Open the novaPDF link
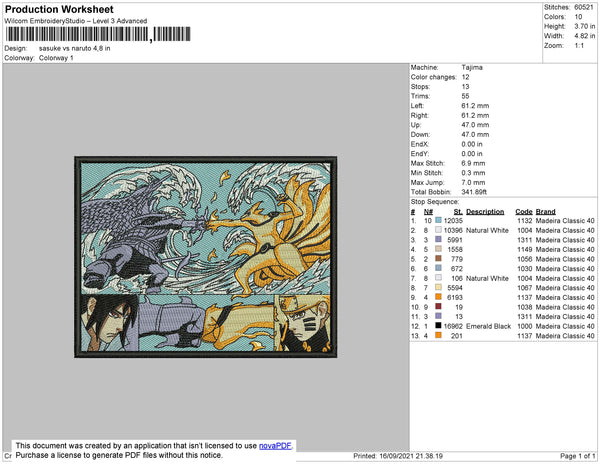Screen dimensions: 600x464 275,446
